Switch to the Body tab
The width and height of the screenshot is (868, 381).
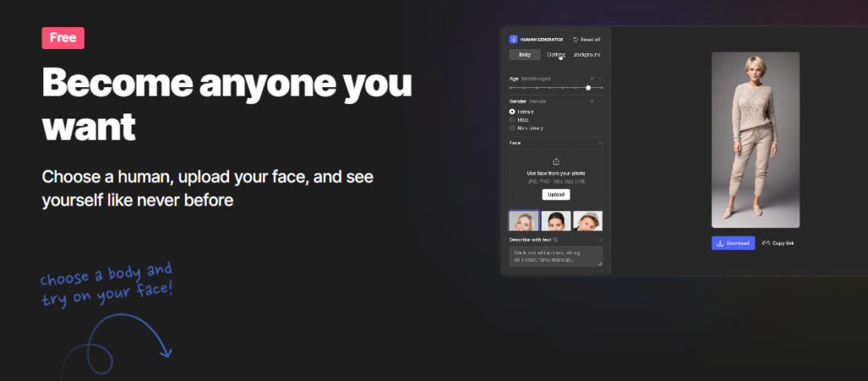click(525, 55)
